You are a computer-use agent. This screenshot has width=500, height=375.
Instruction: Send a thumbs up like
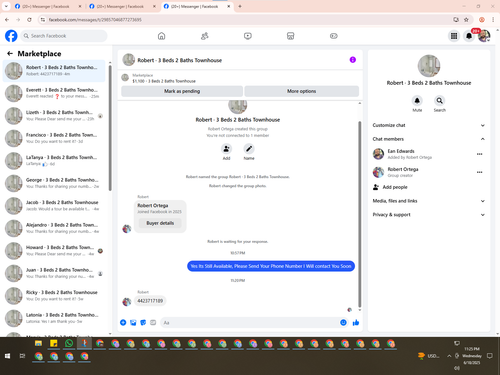(x=356, y=322)
